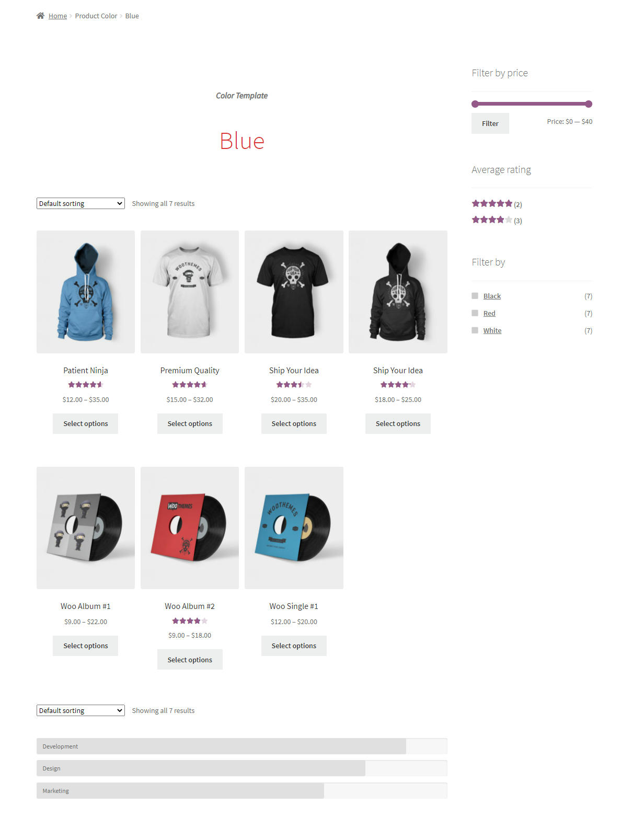Image resolution: width=644 pixels, height=840 pixels.
Task: Open the Premium Quality product title
Action: [190, 371]
